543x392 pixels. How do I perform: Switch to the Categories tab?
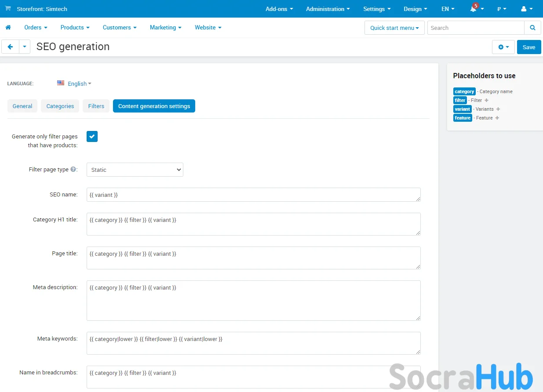click(60, 106)
